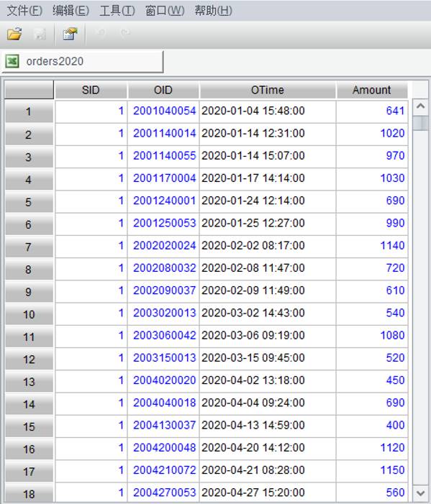
Task: Open the 工具(T) menu
Action: coord(117,11)
